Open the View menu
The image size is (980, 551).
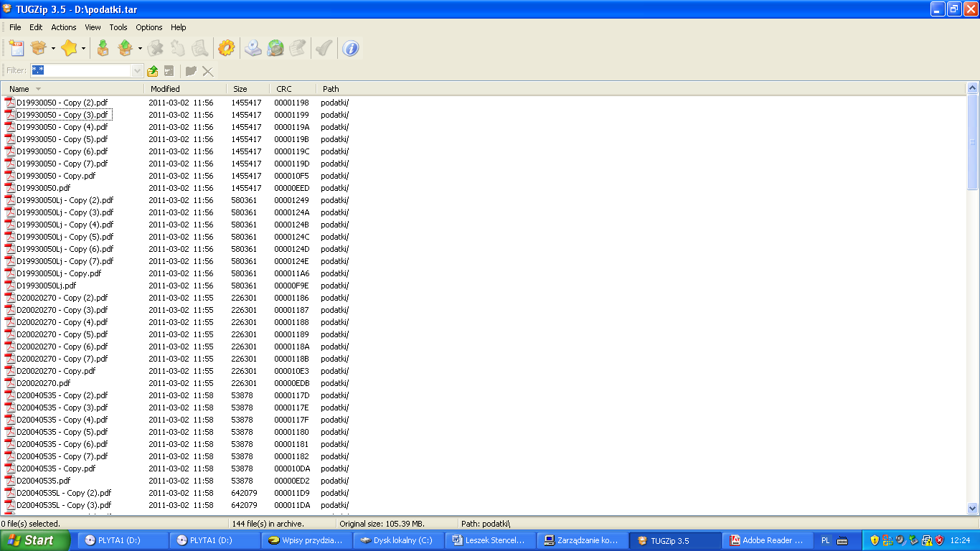coord(93,27)
